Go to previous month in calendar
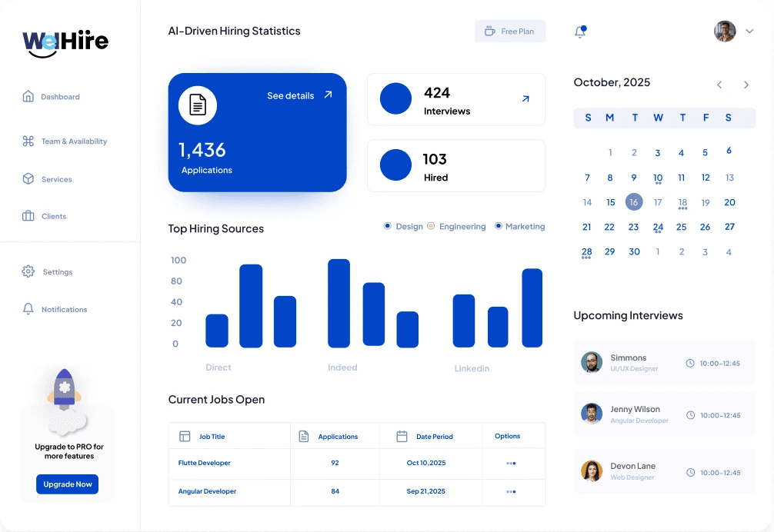 719,85
